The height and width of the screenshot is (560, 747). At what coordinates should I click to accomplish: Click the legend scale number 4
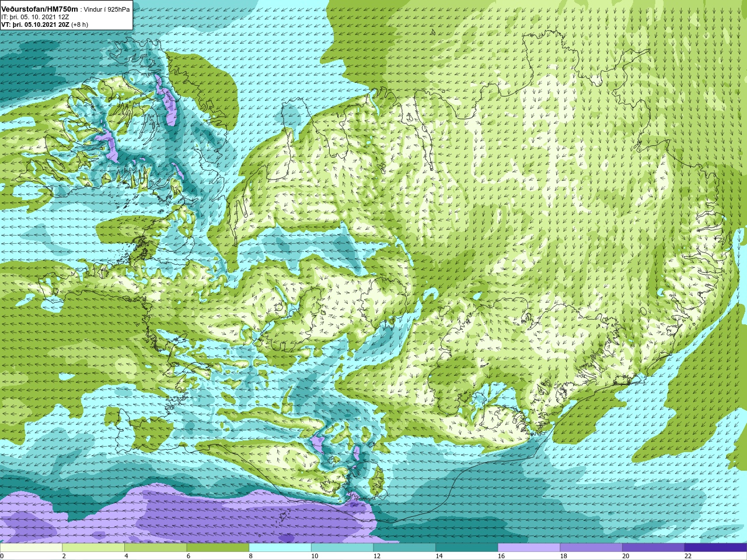pyautogui.click(x=126, y=556)
